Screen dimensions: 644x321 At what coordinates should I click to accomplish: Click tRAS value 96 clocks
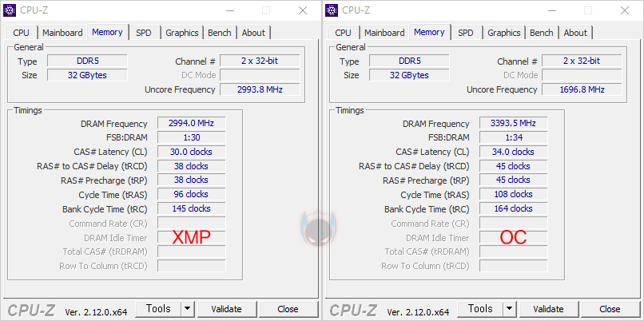192,195
